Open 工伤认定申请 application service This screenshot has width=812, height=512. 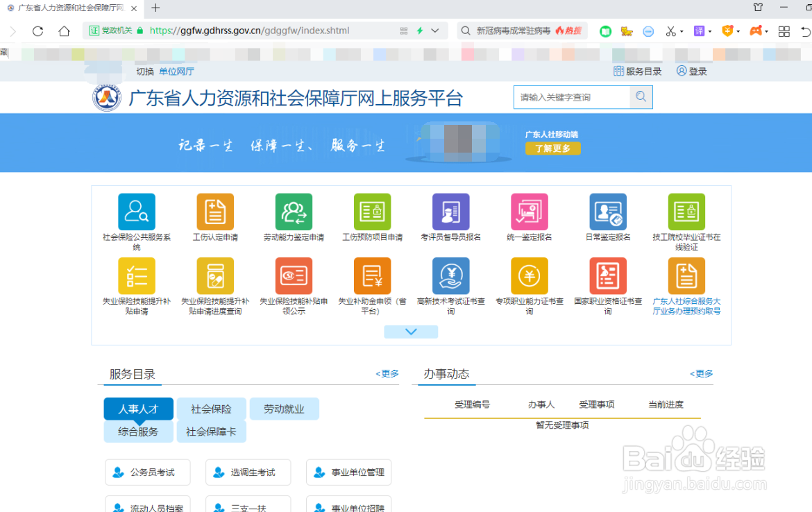[215, 212]
